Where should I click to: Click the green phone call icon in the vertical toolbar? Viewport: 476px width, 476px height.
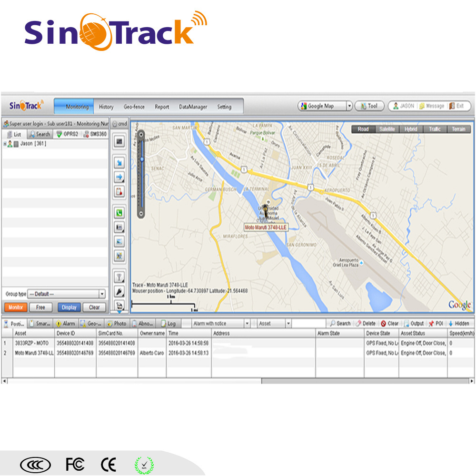(119, 213)
